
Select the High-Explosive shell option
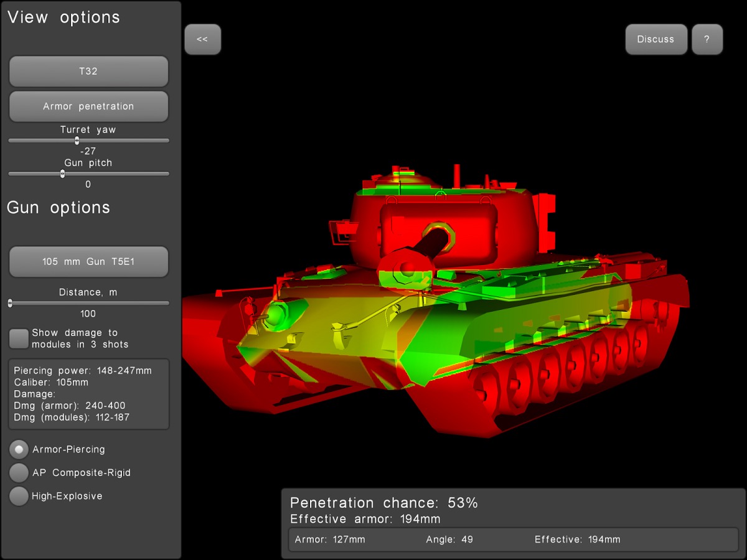pos(19,496)
